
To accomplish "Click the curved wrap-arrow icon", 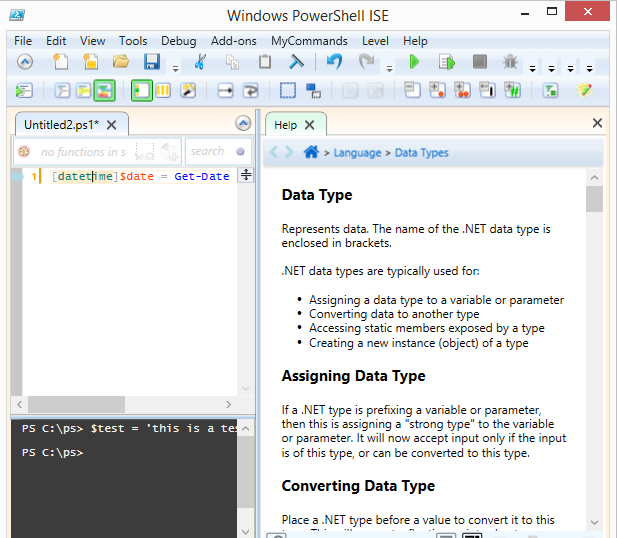I will click(251, 91).
